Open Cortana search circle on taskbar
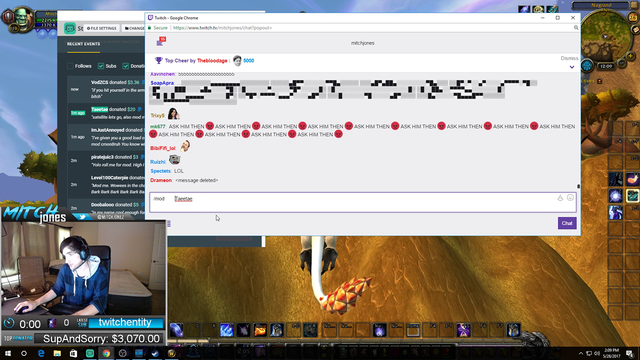Screen dimensions: 640x360 point(24,353)
